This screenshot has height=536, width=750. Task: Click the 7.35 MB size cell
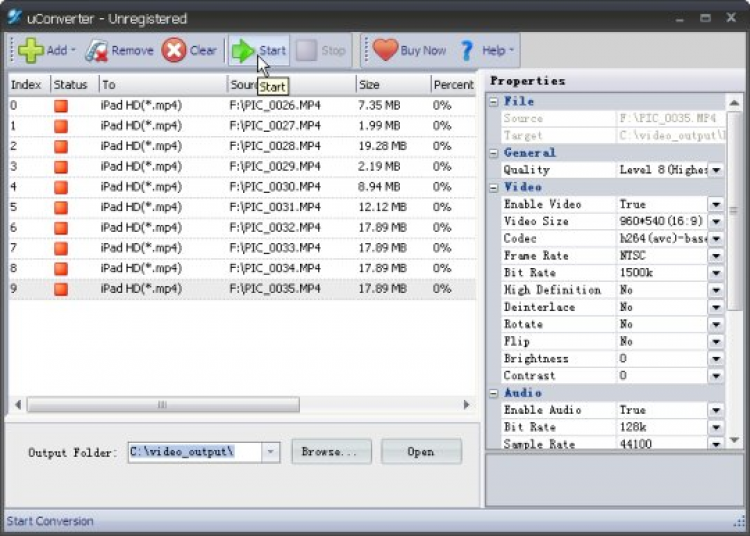(379, 106)
